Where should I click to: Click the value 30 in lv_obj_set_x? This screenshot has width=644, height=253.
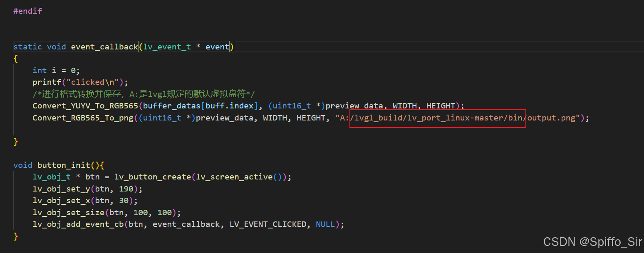point(124,201)
